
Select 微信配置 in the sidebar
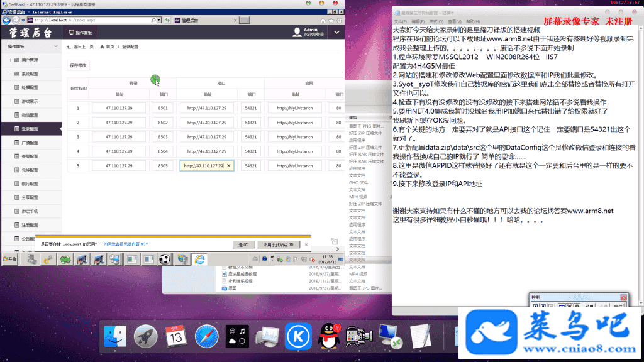coord(30,115)
